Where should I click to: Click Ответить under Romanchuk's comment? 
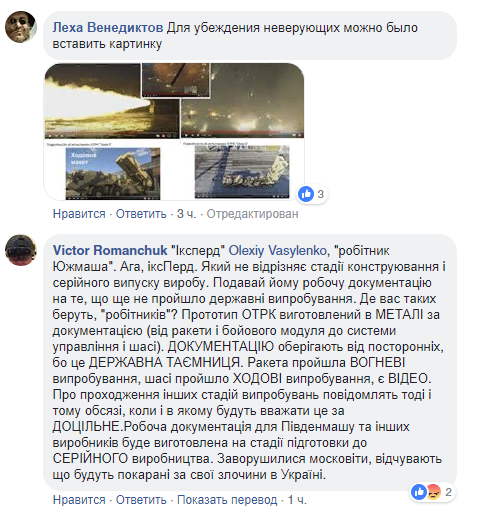pos(141,500)
